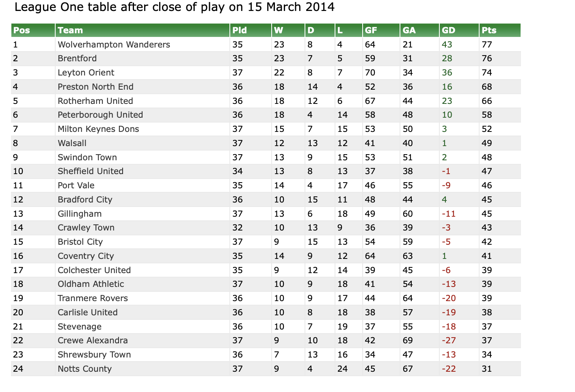Select Notts County at table bottom
575x392 pixels.
coord(84,369)
